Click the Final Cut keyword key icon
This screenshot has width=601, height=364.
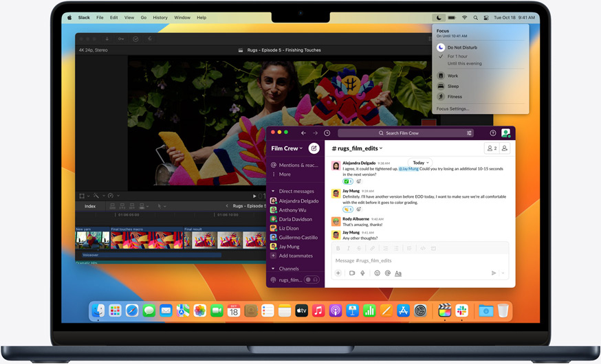121,38
